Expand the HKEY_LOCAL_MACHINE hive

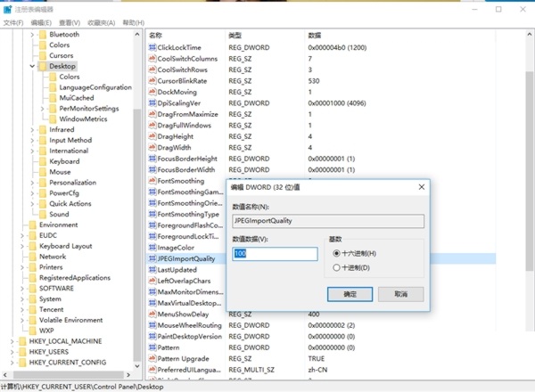coord(12,341)
